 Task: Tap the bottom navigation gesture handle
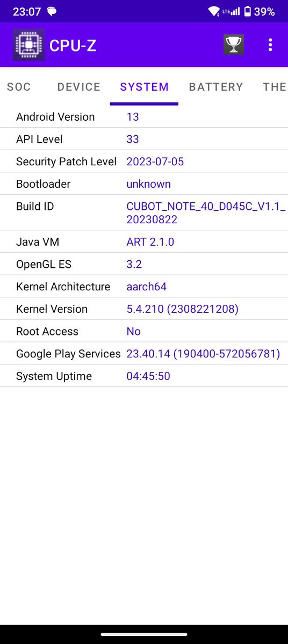coord(144,634)
